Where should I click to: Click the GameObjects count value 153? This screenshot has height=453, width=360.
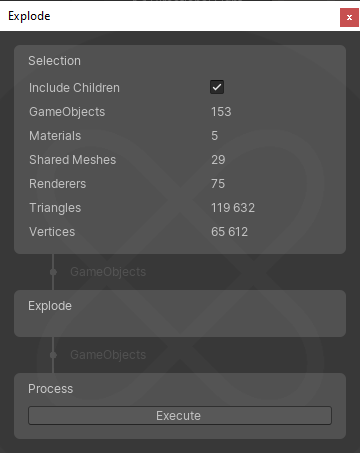[221, 112]
